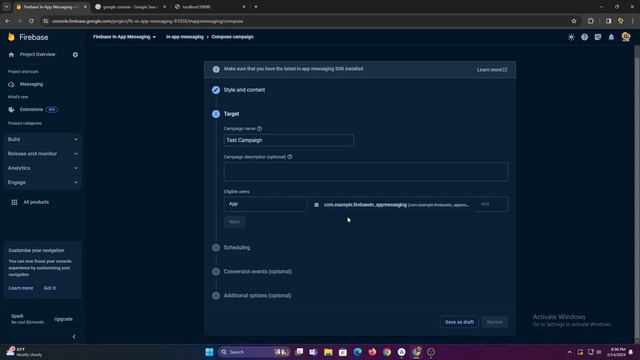Open the tab search dropdown arrow
Image resolution: width=640 pixels, height=360 pixels.
(7, 7)
